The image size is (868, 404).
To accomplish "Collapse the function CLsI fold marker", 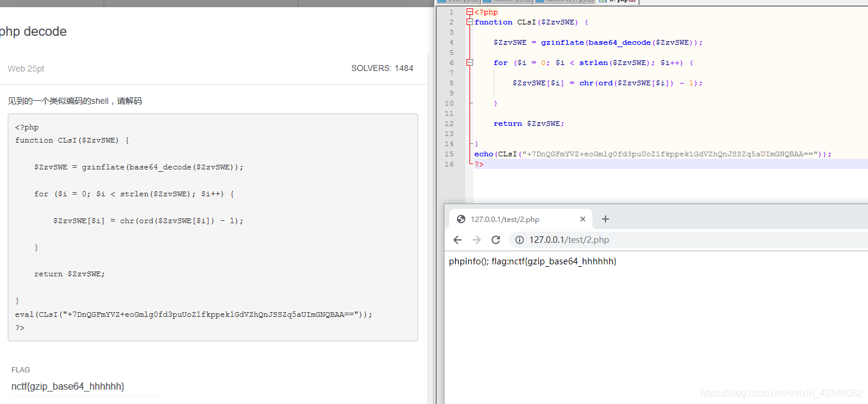I will 469,22.
